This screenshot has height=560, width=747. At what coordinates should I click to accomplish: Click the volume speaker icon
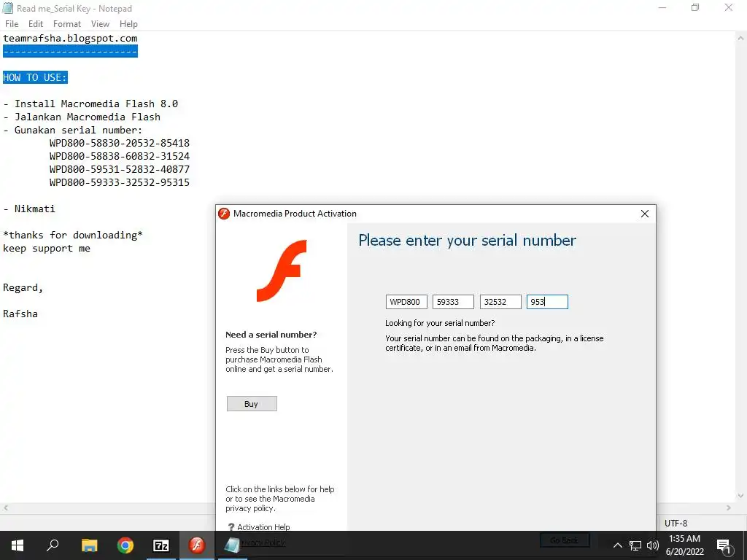(x=653, y=545)
